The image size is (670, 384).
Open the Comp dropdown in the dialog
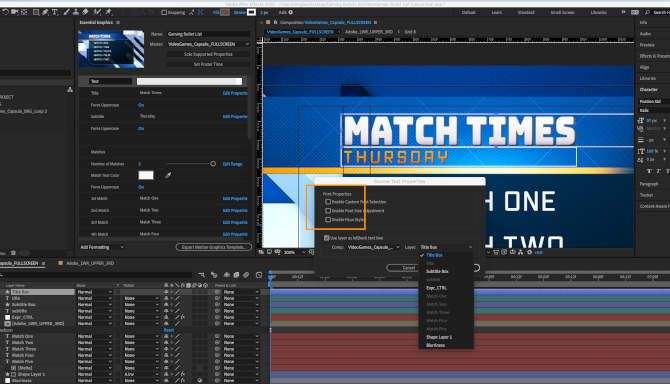coord(373,247)
